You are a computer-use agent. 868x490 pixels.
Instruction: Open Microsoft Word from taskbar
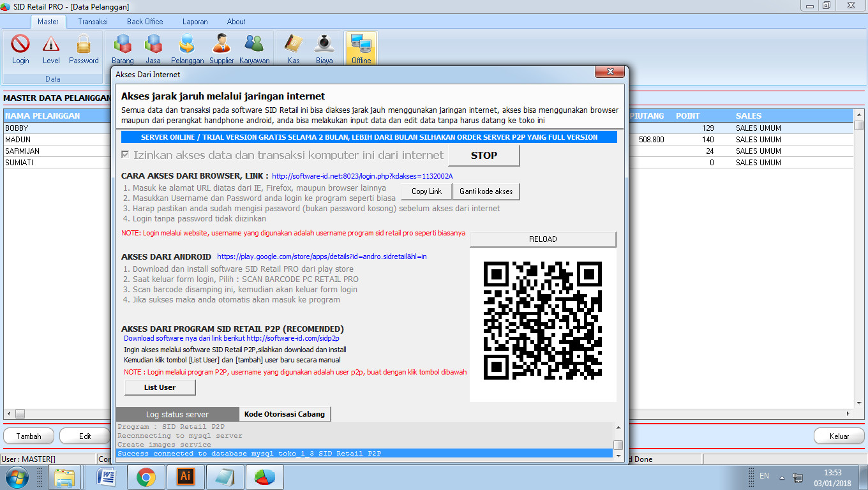pyautogui.click(x=106, y=477)
